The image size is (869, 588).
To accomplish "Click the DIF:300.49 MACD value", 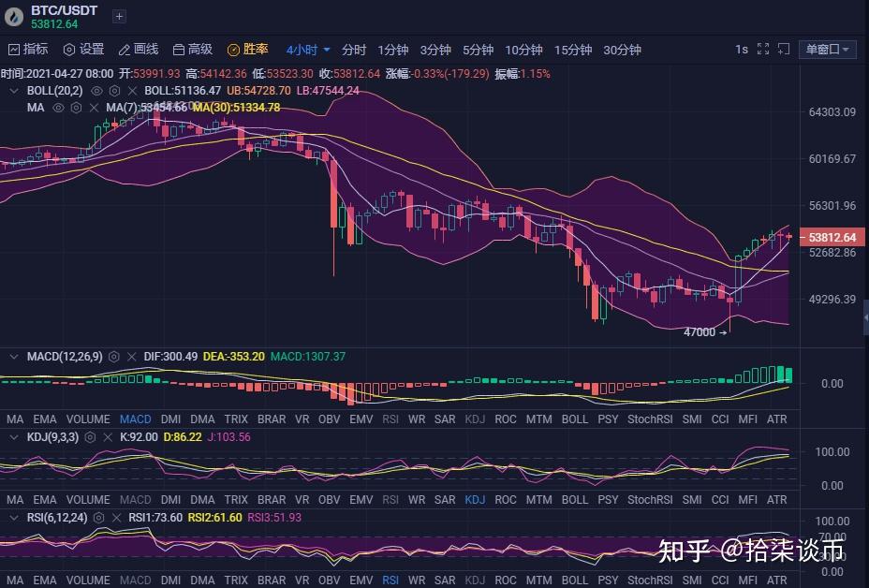I will tap(170, 357).
